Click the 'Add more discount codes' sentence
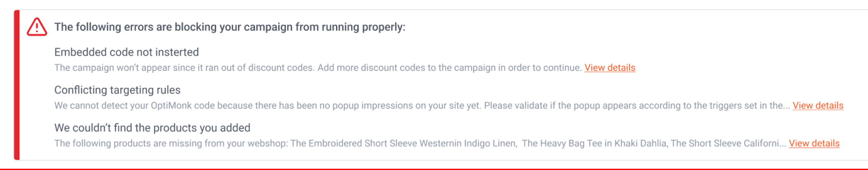 point(450,68)
